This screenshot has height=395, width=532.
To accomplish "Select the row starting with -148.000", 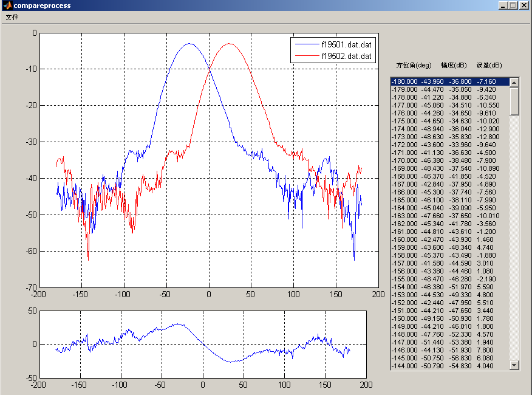I will (450, 334).
